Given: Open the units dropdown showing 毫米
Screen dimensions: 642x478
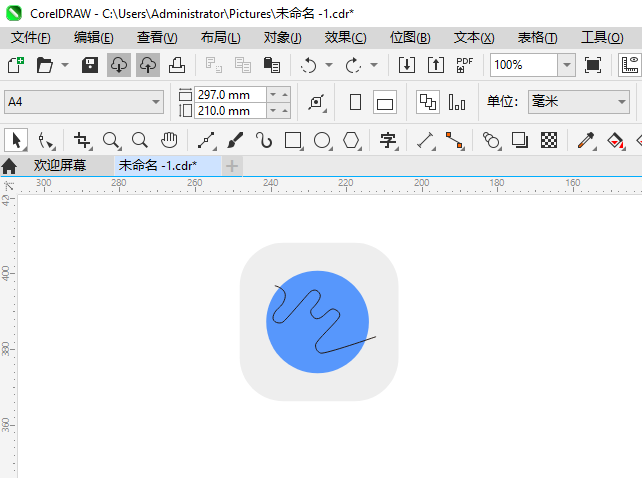Looking at the screenshot, I should pos(622,102).
